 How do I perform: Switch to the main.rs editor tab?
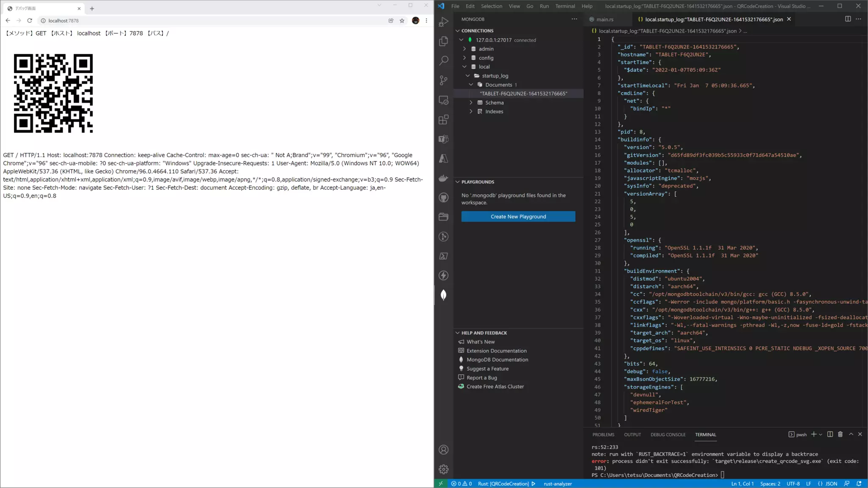604,19
